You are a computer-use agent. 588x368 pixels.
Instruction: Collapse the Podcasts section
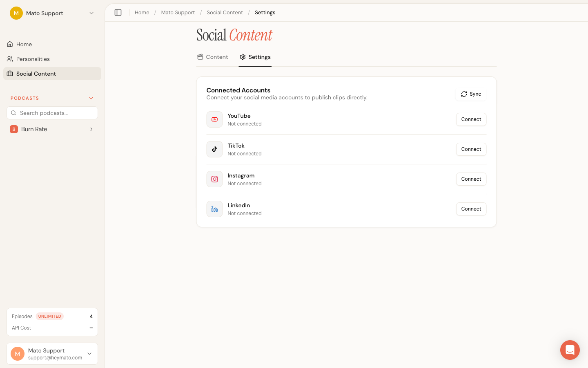tap(91, 98)
